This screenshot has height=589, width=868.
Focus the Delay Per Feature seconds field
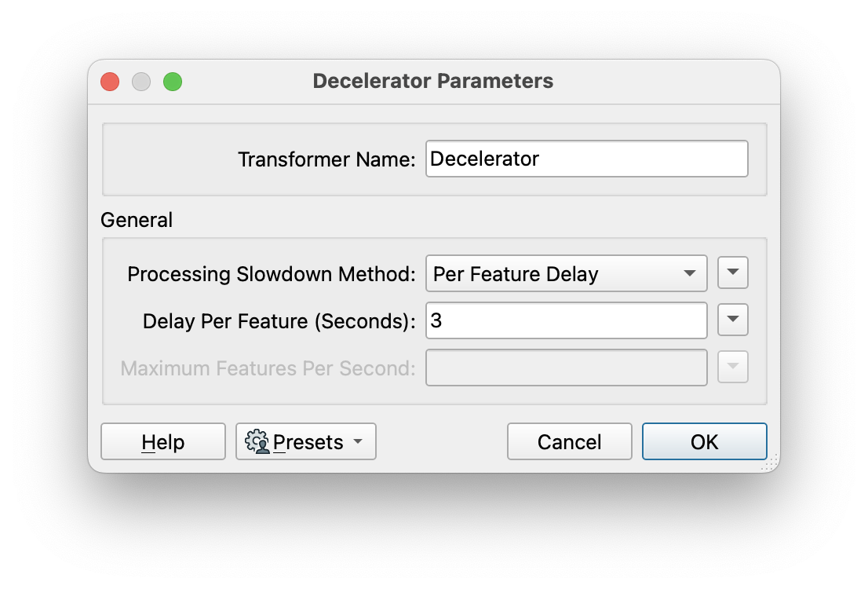point(567,320)
